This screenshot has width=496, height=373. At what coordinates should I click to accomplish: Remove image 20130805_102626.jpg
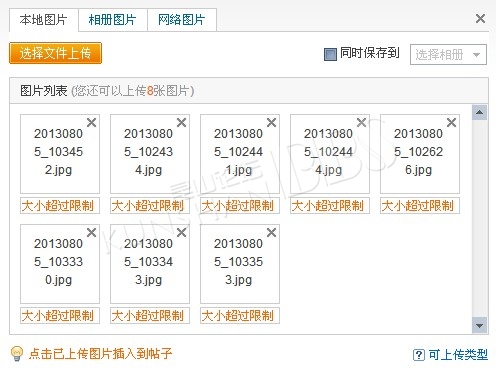point(451,122)
